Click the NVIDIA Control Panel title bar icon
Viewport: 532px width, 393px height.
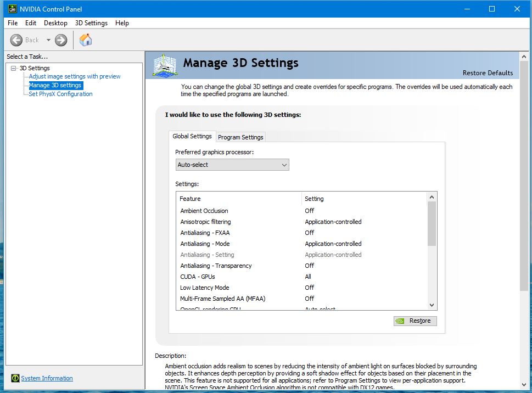click(x=12, y=9)
